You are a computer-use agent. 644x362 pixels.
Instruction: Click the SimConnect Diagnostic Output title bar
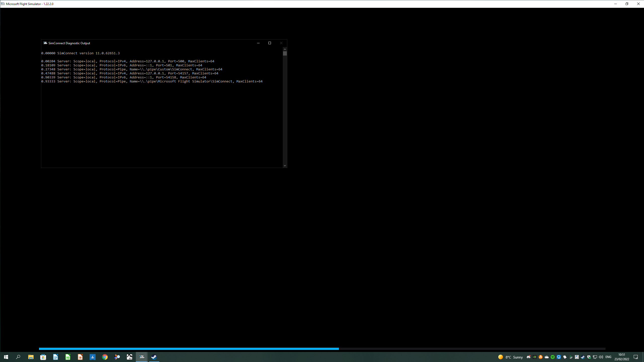pyautogui.click(x=151, y=43)
